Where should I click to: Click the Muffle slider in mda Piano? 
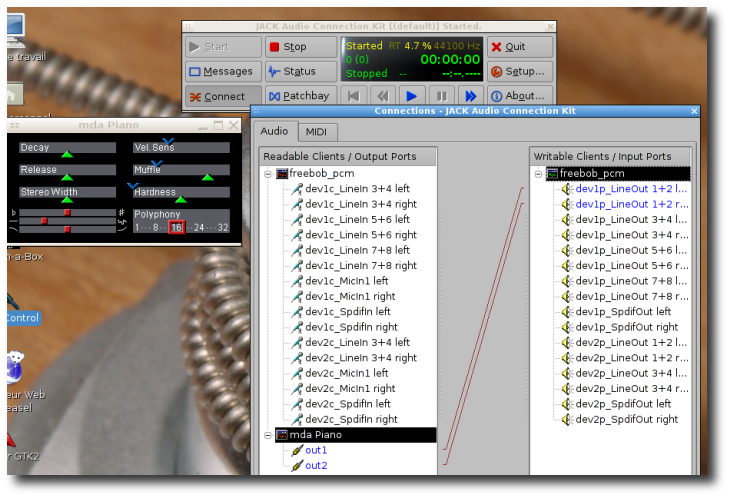182,170
